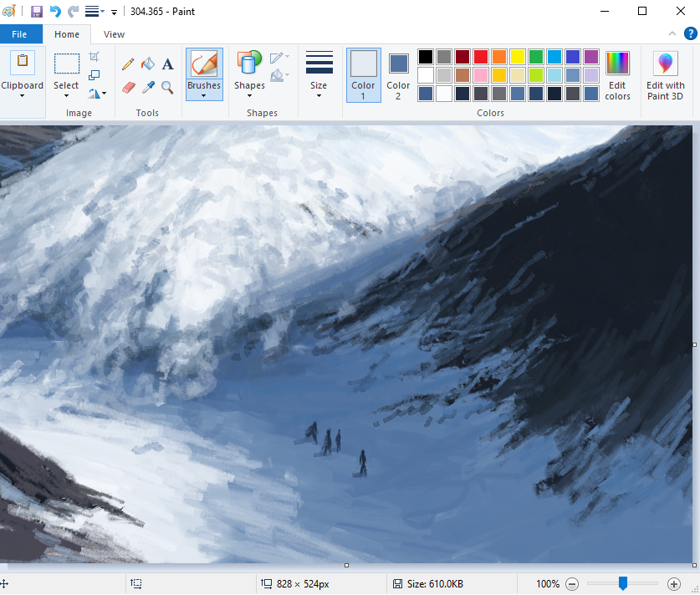Select the Eraser tool
This screenshot has height=595, width=700.
[x=128, y=88]
